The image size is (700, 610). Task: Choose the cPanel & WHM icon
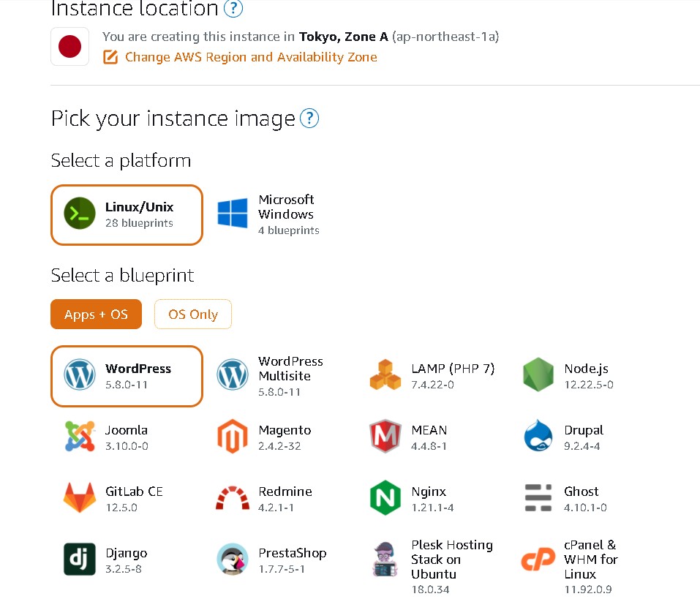coord(538,560)
